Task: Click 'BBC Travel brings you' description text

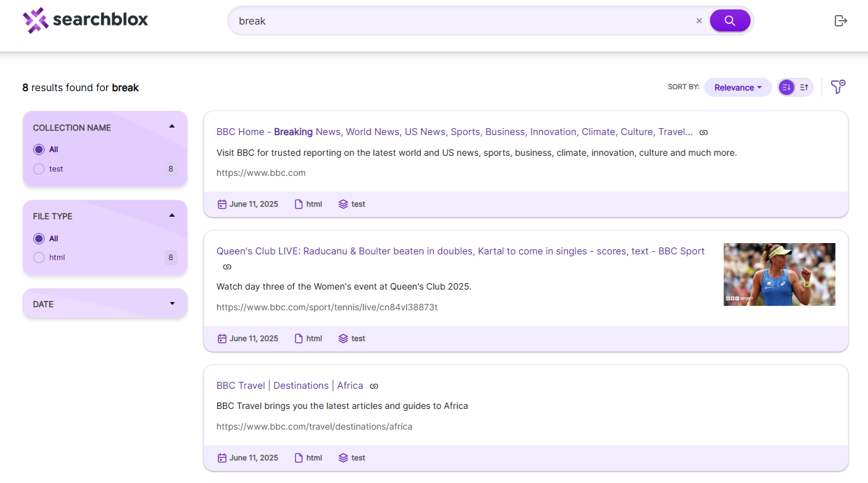Action: [342, 406]
